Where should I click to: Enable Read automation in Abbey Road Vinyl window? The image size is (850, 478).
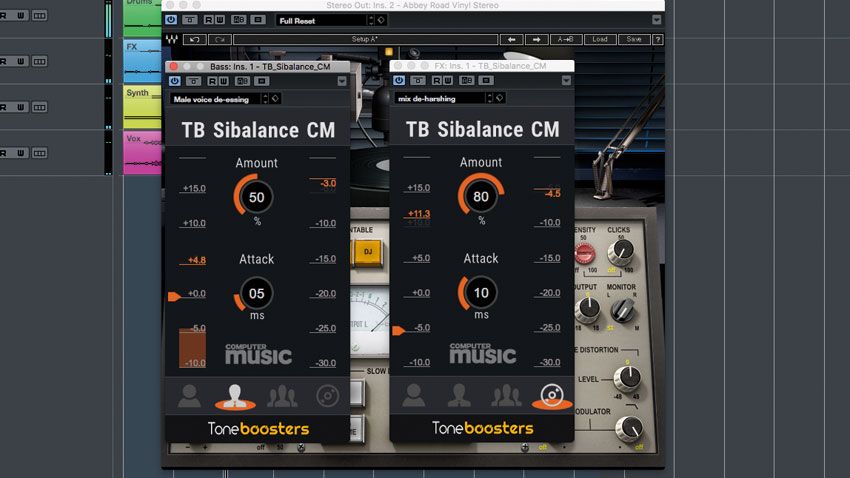tap(209, 20)
